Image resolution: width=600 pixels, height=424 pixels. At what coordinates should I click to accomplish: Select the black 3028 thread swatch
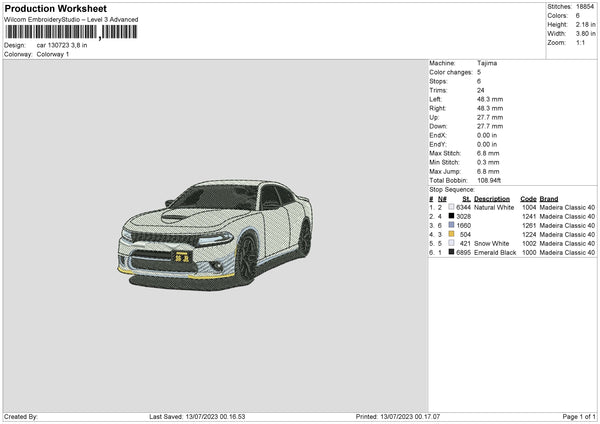452,216
